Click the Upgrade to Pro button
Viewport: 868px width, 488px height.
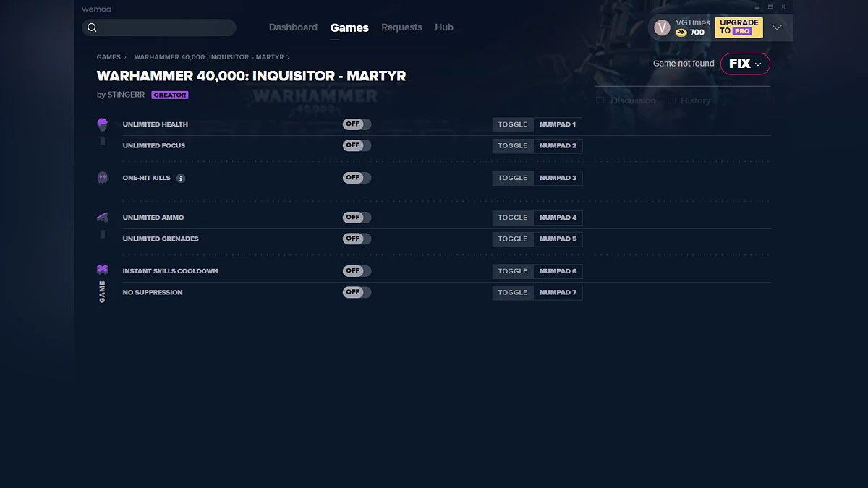739,27
